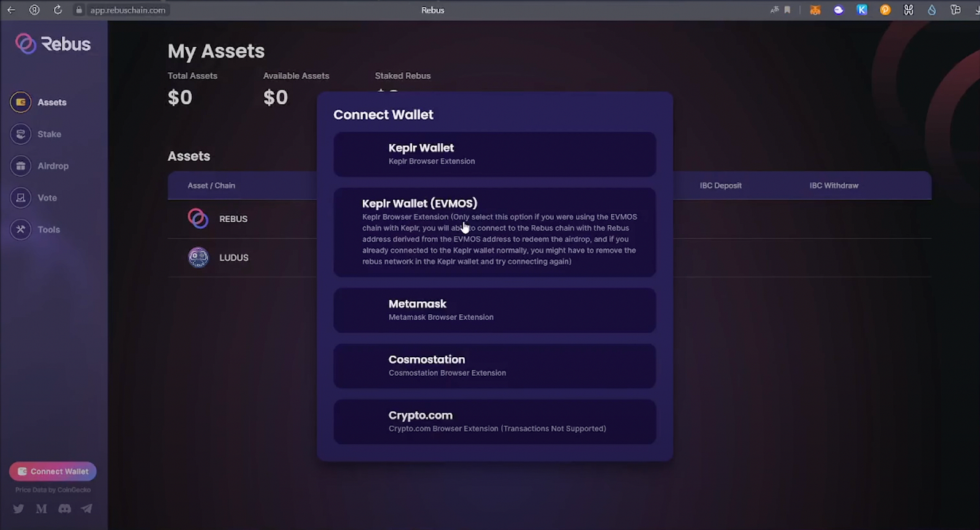Screen dimensions: 980x530
Task: Click the Rebus logo in sidebar
Action: [x=53, y=44]
